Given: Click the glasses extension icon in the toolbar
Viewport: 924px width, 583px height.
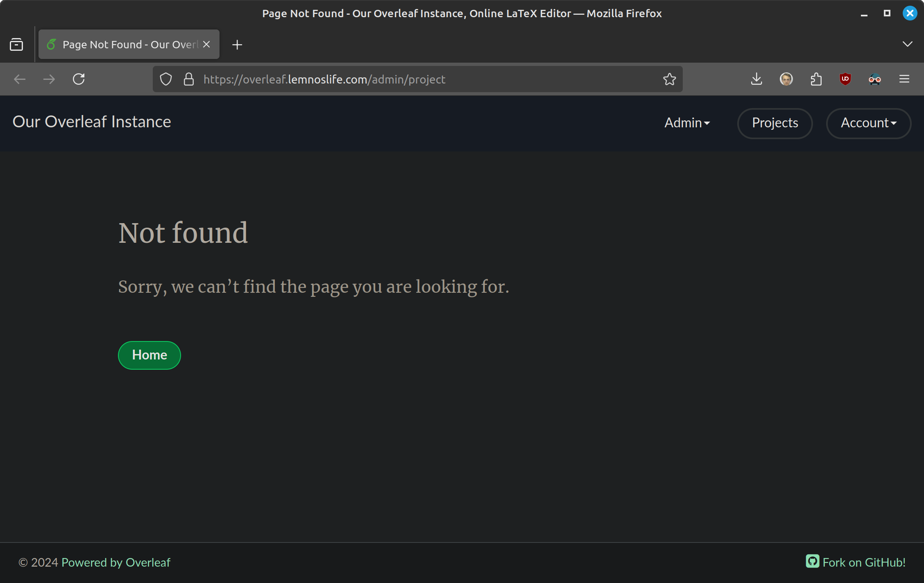Looking at the screenshot, I should [874, 79].
